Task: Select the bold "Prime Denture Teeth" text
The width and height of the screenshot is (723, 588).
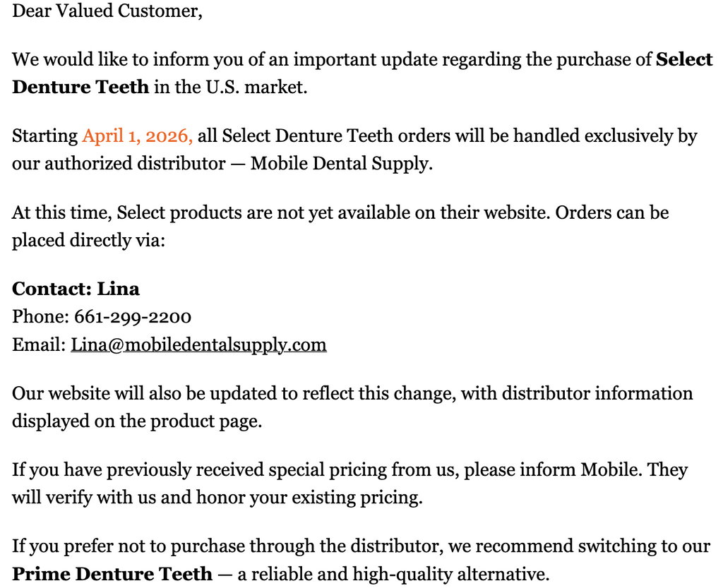Action: (112, 574)
